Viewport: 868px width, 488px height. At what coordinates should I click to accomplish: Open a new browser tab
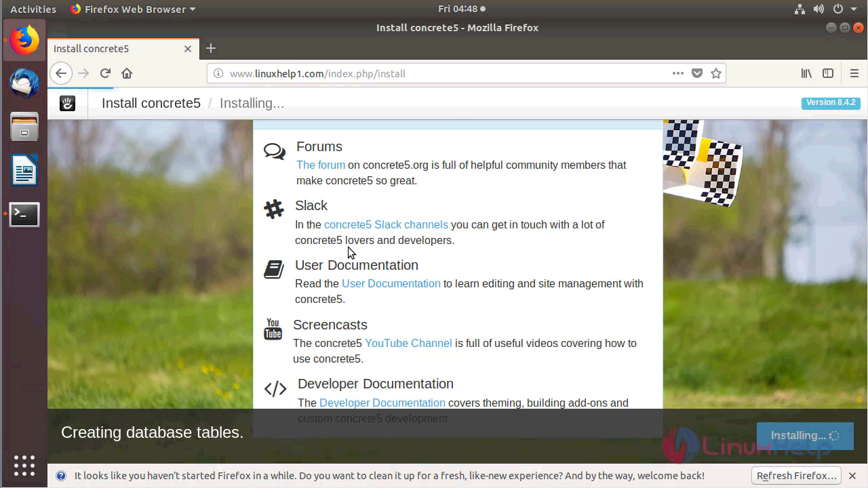pyautogui.click(x=211, y=48)
